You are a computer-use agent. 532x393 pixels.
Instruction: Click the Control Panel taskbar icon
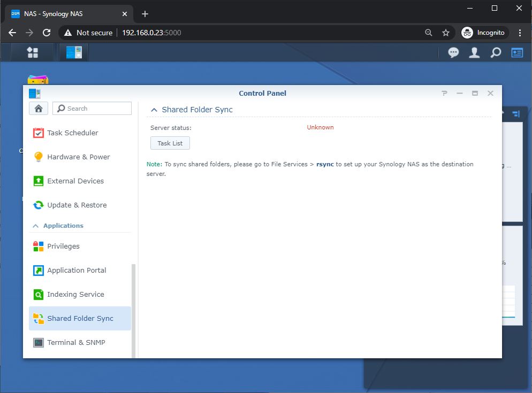click(74, 52)
